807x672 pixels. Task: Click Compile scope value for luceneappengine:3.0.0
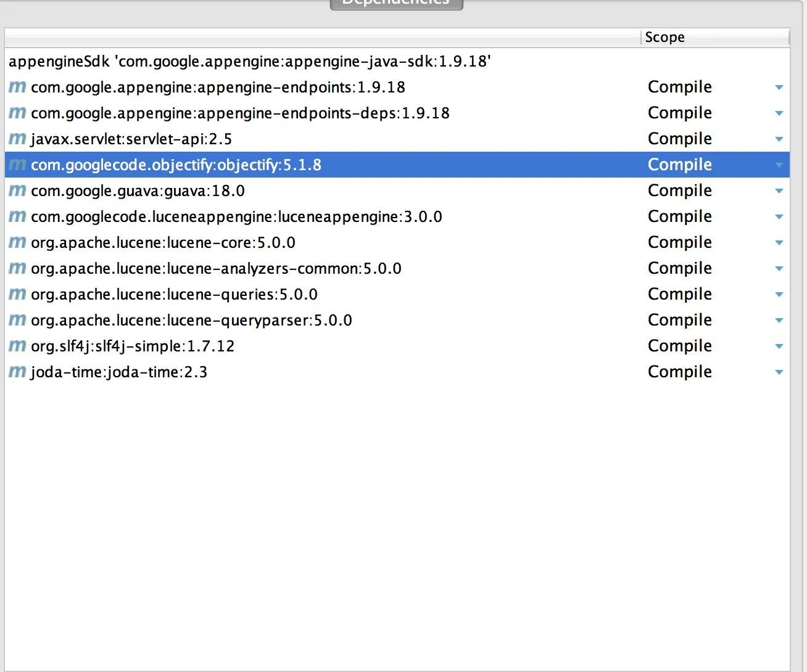pos(680,216)
